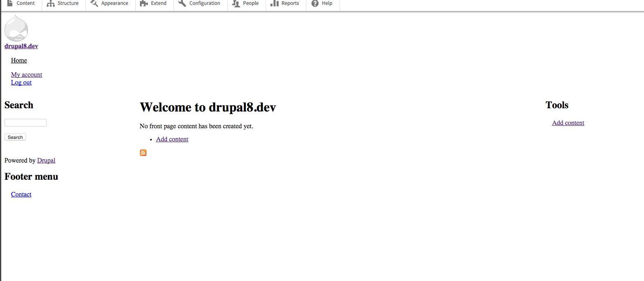Click the Help question mark icon
644x281 pixels.
[x=315, y=3]
